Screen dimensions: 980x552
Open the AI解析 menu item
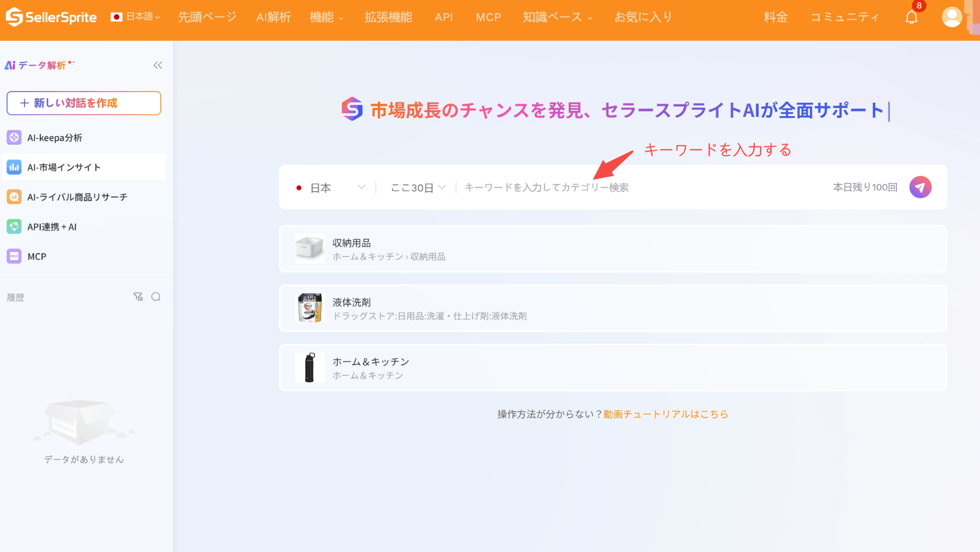(x=273, y=17)
